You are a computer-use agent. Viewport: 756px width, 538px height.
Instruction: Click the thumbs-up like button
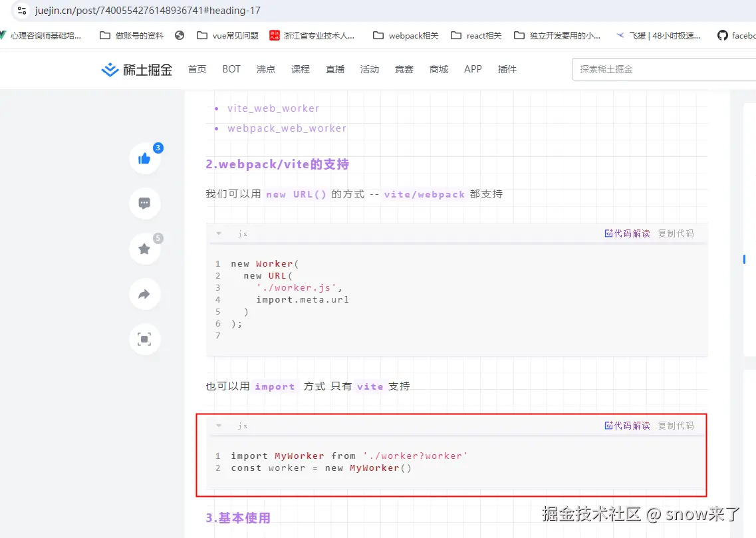[145, 158]
